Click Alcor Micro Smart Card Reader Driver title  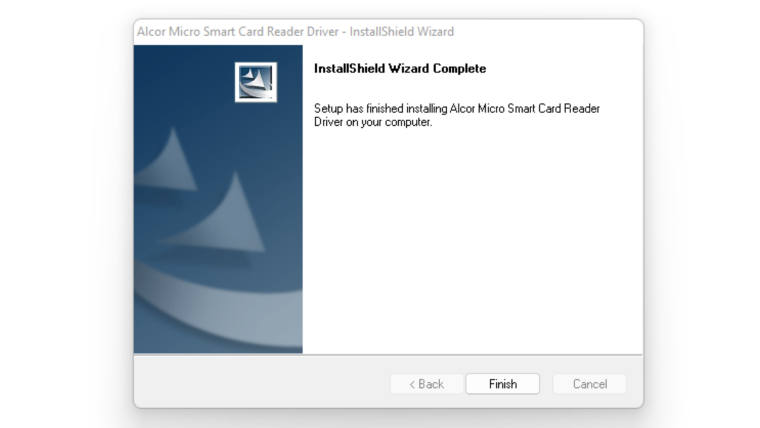tap(238, 32)
